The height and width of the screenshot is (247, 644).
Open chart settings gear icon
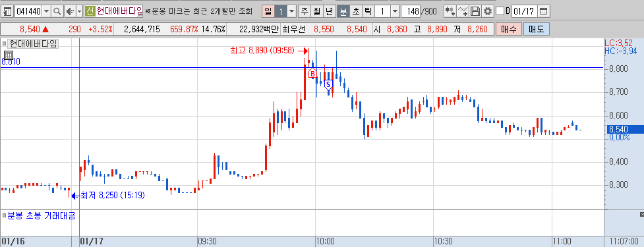(x=488, y=11)
